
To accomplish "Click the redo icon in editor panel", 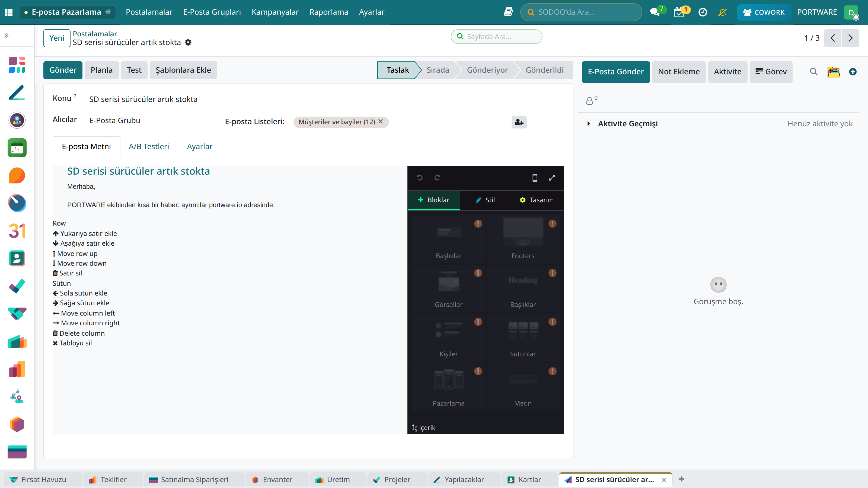I will pyautogui.click(x=437, y=178).
